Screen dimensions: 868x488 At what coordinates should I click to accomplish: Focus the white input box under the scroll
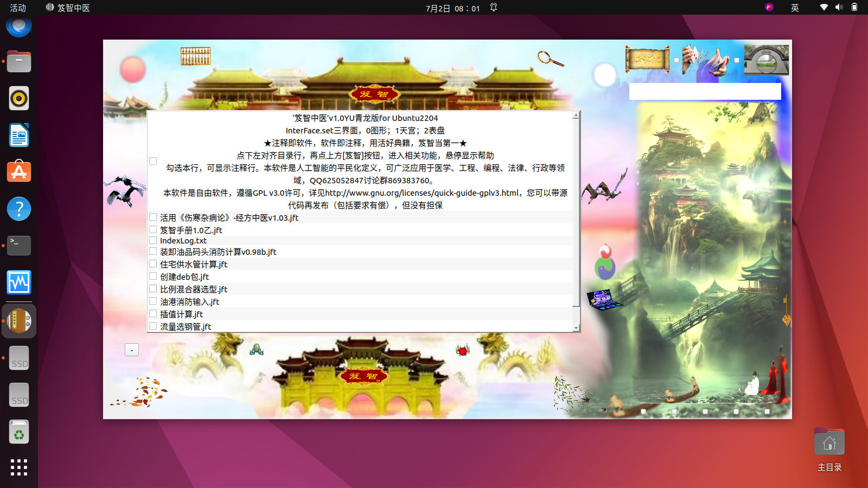[x=705, y=91]
